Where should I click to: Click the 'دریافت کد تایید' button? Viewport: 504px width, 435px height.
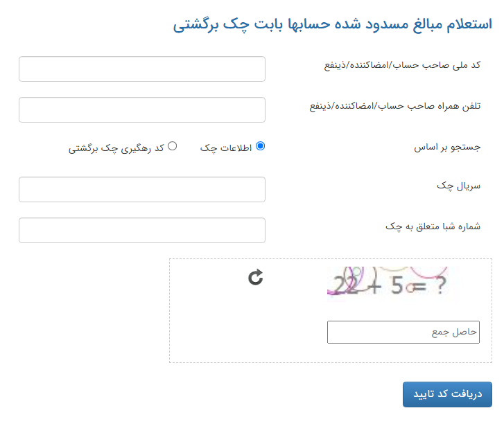pos(447,394)
